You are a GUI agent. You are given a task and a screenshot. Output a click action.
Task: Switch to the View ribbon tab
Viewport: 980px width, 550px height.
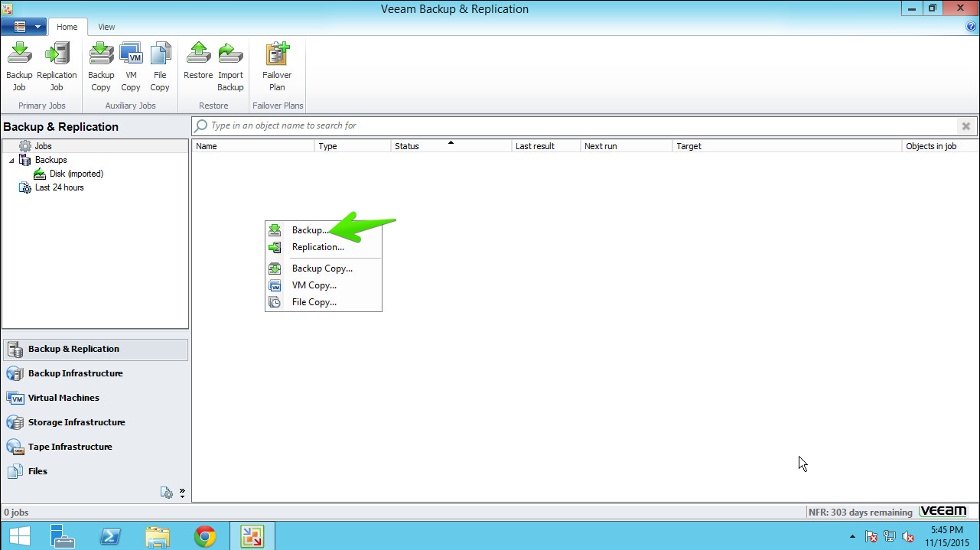[106, 27]
